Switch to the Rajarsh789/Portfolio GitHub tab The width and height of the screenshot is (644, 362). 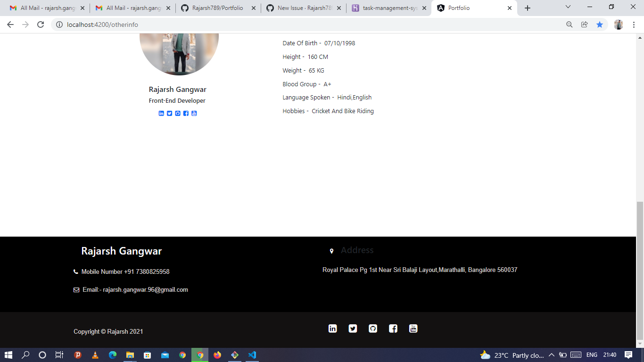[x=217, y=8]
